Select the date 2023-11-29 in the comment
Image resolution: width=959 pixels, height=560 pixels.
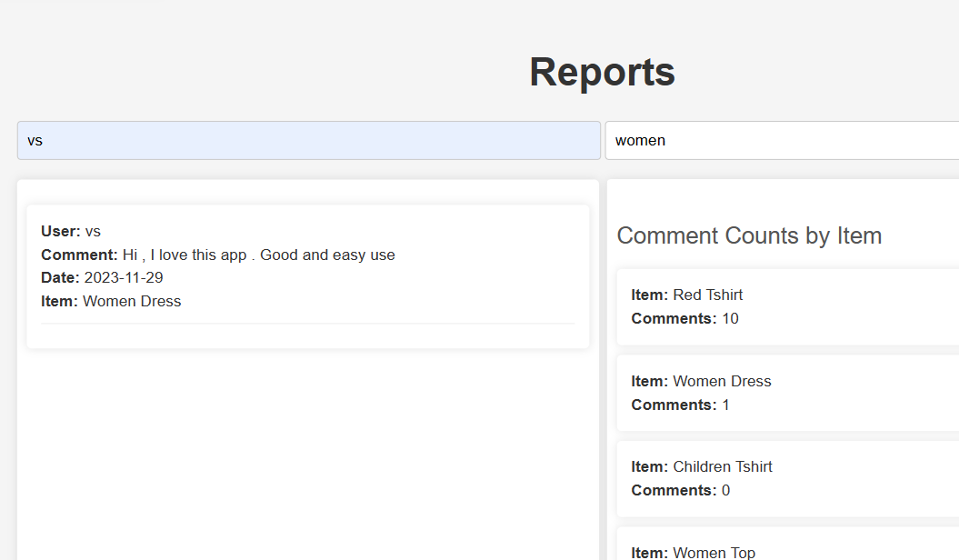(119, 277)
